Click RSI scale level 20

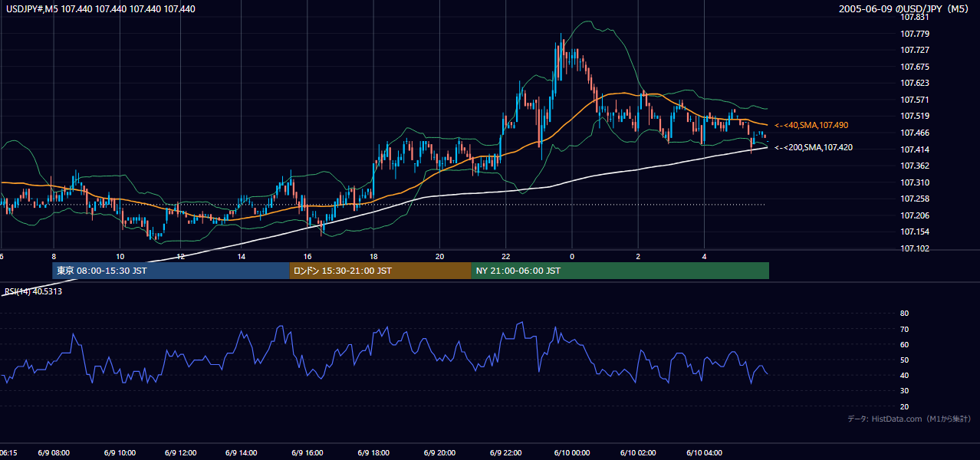tap(904, 406)
